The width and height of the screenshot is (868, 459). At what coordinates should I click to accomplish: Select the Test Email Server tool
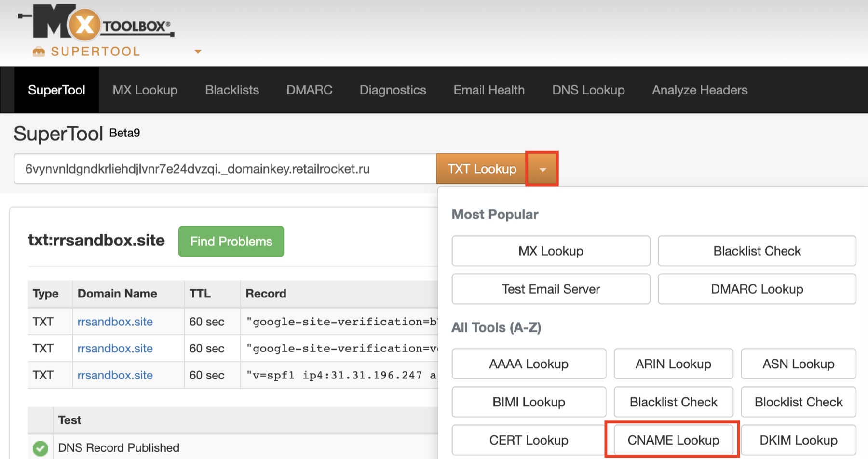point(551,289)
